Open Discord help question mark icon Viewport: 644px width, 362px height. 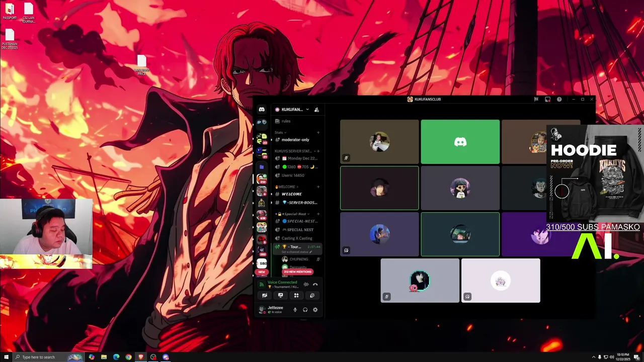click(559, 100)
